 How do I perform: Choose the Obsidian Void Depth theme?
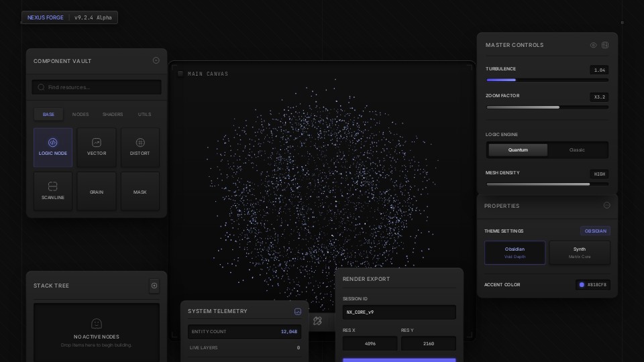coord(515,253)
